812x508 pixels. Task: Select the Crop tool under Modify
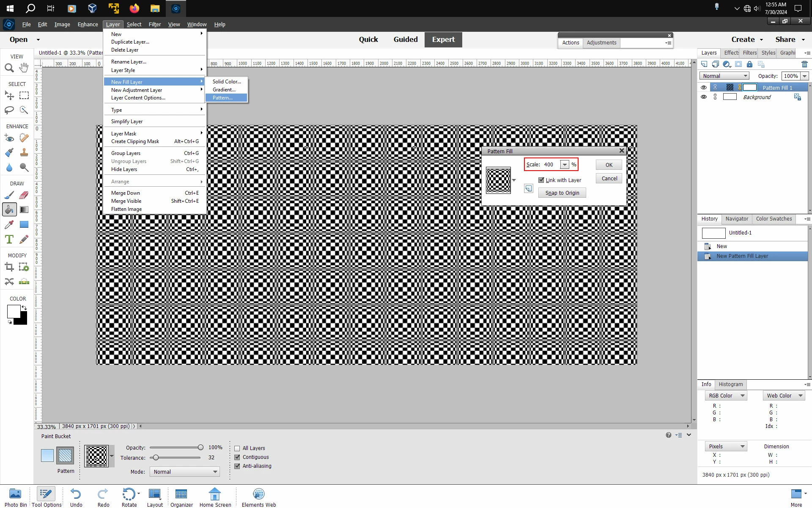coord(9,267)
